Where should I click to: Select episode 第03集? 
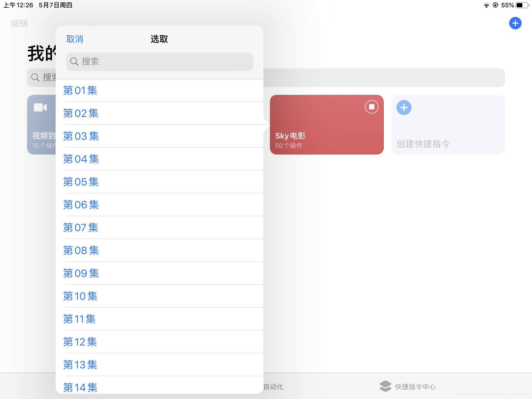pos(159,136)
